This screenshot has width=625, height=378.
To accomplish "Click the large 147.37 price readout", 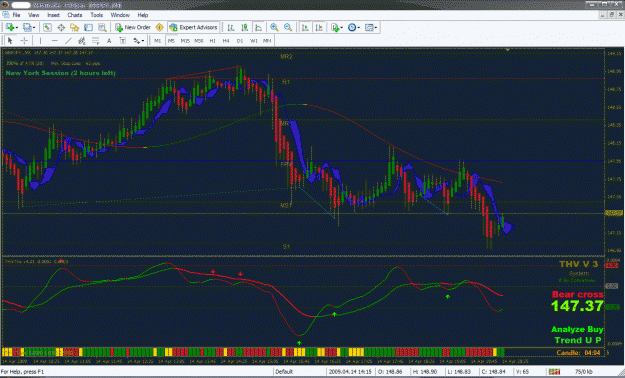I will coord(577,306).
